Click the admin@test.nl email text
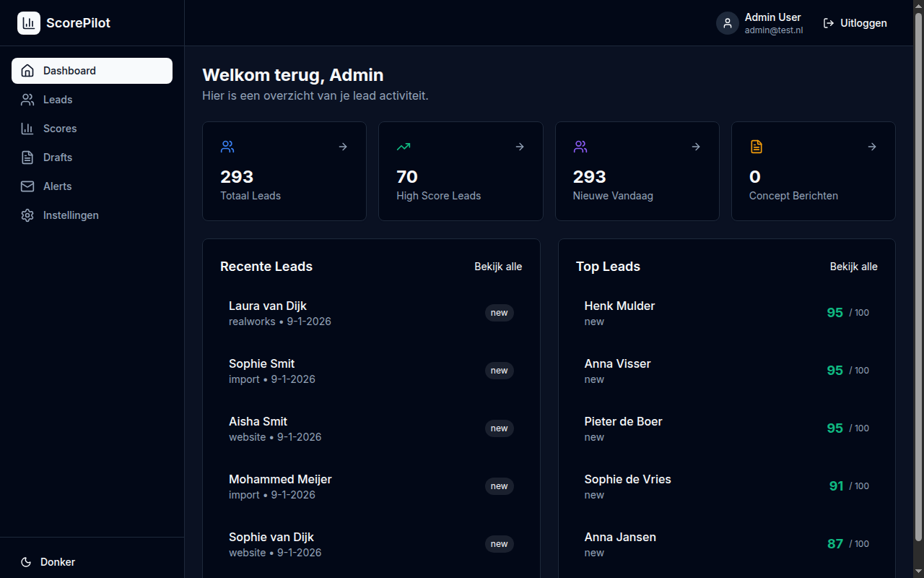924x578 pixels. click(774, 30)
